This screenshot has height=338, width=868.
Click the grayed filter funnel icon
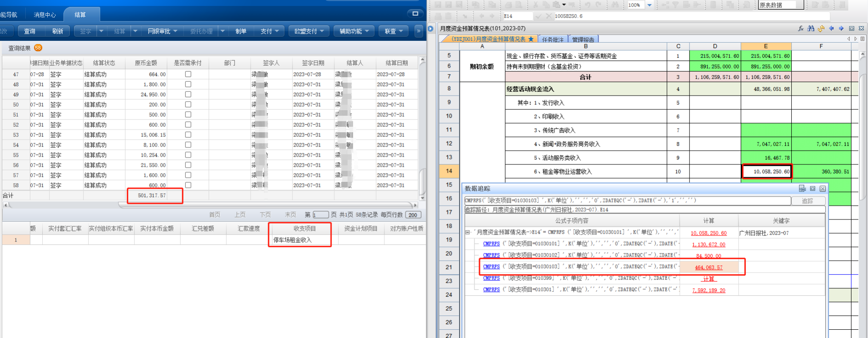tap(676, 5)
